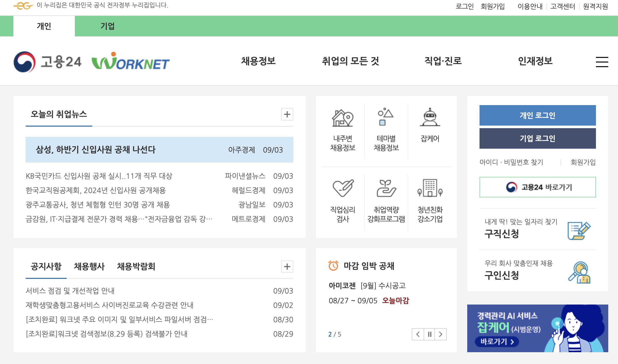Click the 개인 로그인 button
Screen dimensions: 618x364
537,115
